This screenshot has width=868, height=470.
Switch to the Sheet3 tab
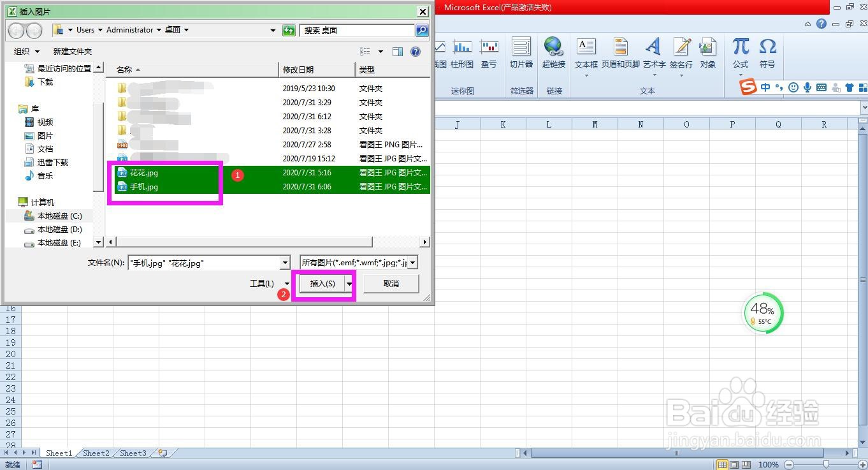pyautogui.click(x=133, y=453)
